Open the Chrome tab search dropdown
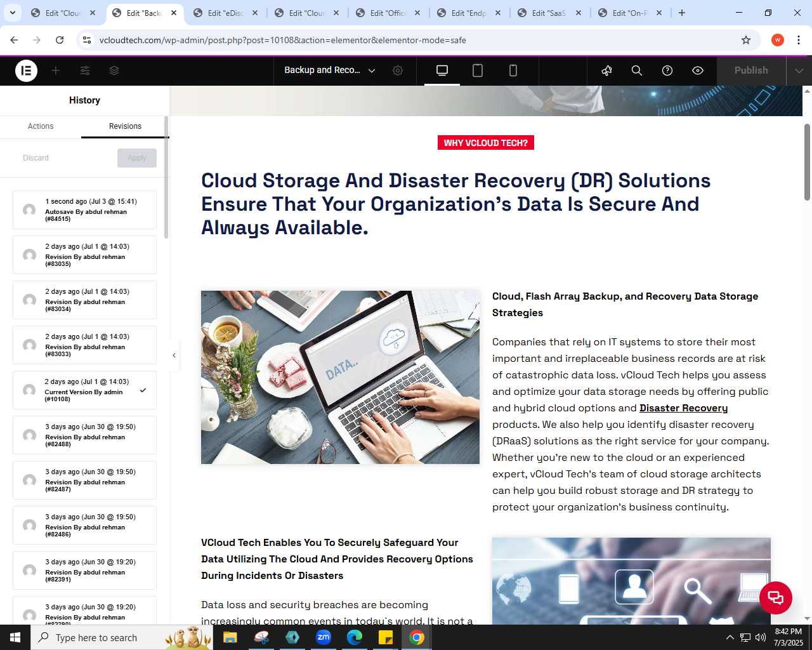The height and width of the screenshot is (650, 812). click(13, 13)
